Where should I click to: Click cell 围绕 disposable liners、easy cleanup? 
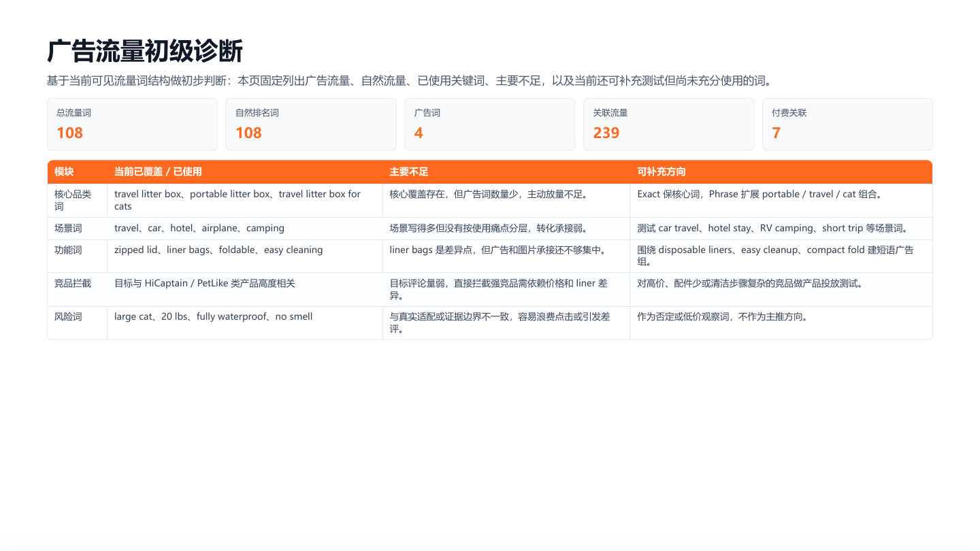[x=781, y=256]
